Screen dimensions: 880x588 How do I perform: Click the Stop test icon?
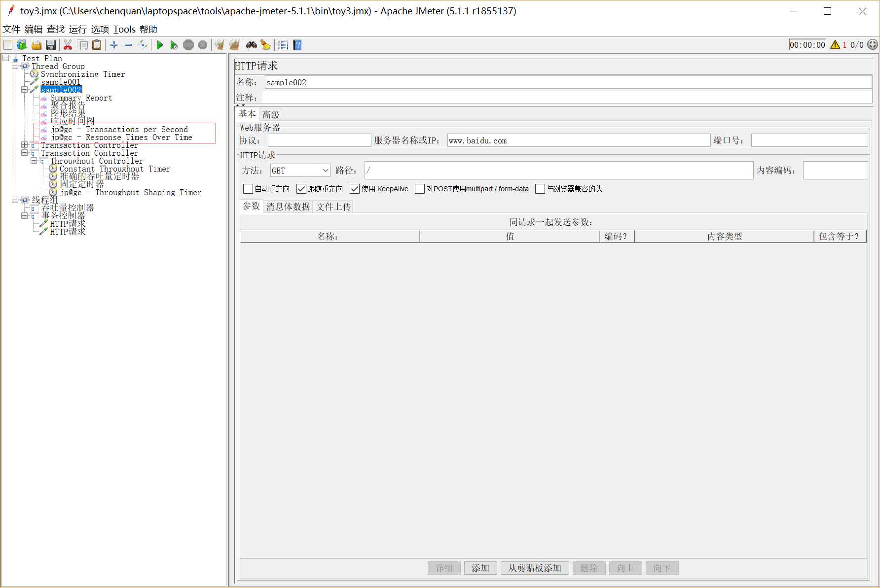(x=188, y=45)
